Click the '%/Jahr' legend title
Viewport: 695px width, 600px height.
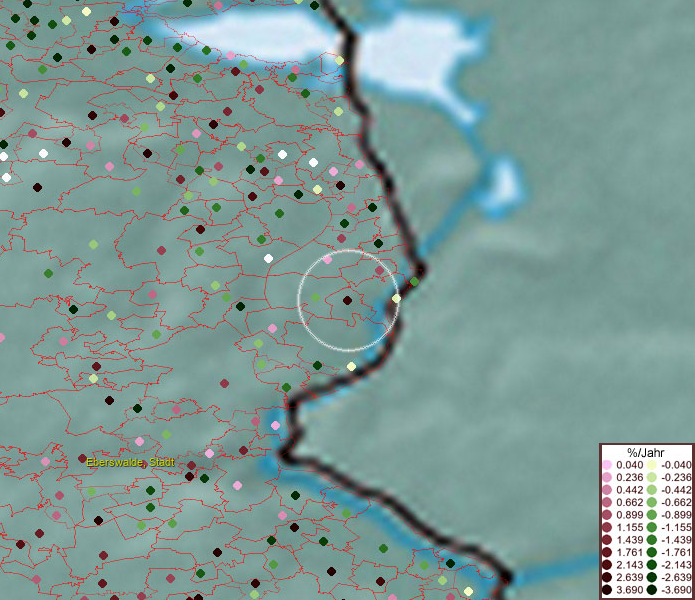[x=646, y=452]
